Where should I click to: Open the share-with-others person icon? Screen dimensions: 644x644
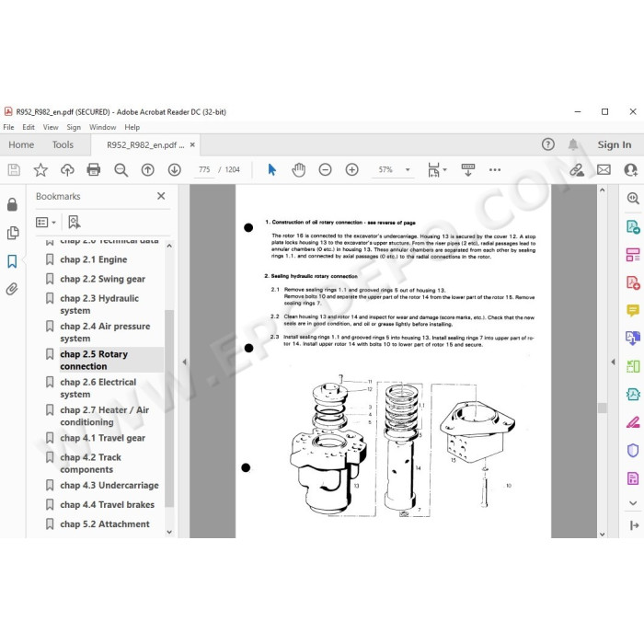(630, 169)
